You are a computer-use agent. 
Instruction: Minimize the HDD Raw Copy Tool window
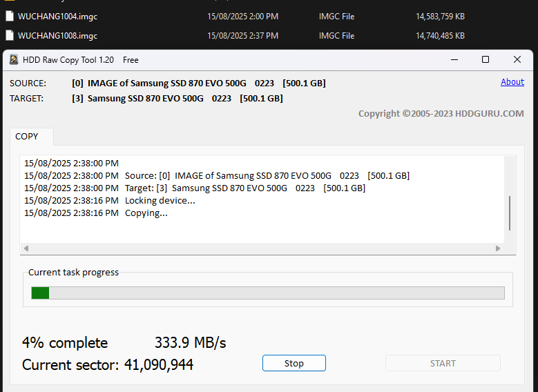point(454,59)
